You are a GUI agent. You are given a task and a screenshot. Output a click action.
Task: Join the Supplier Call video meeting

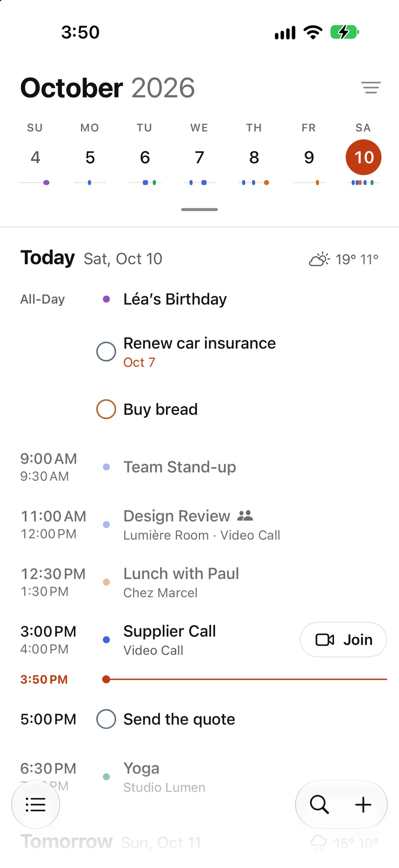pyautogui.click(x=343, y=640)
